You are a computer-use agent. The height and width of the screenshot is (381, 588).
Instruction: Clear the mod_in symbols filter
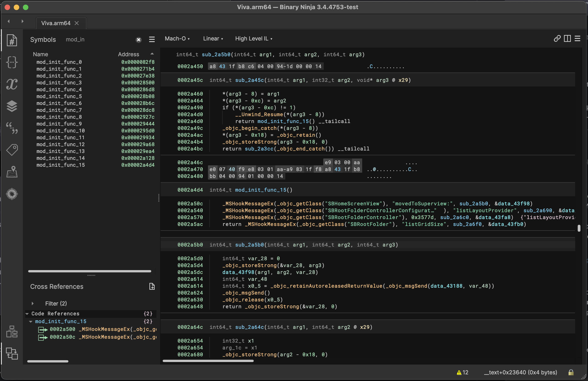tap(138, 40)
